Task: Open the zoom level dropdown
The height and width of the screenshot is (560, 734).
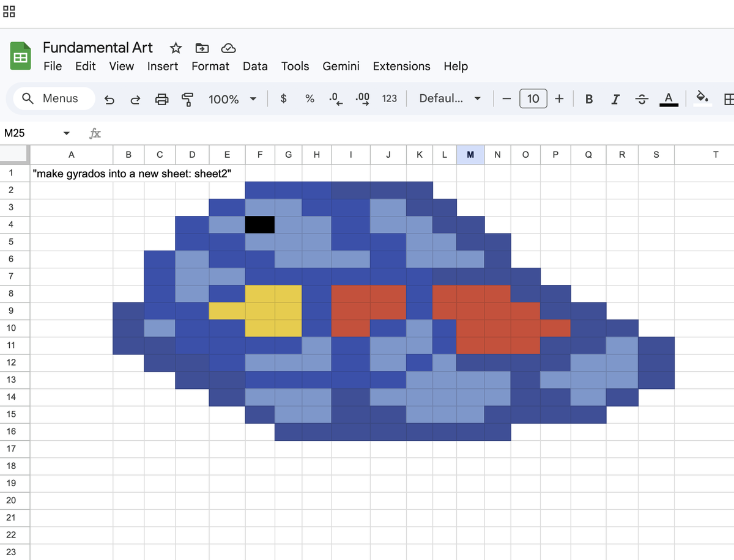Action: click(232, 99)
